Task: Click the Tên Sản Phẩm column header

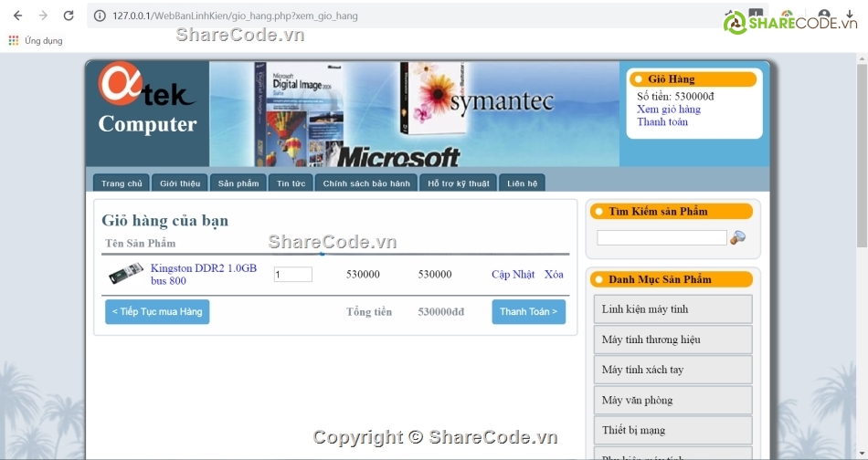Action: pyautogui.click(x=141, y=244)
